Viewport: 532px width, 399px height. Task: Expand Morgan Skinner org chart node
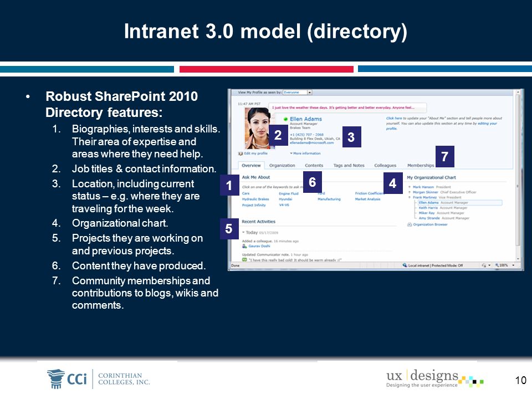pyautogui.click(x=410, y=192)
